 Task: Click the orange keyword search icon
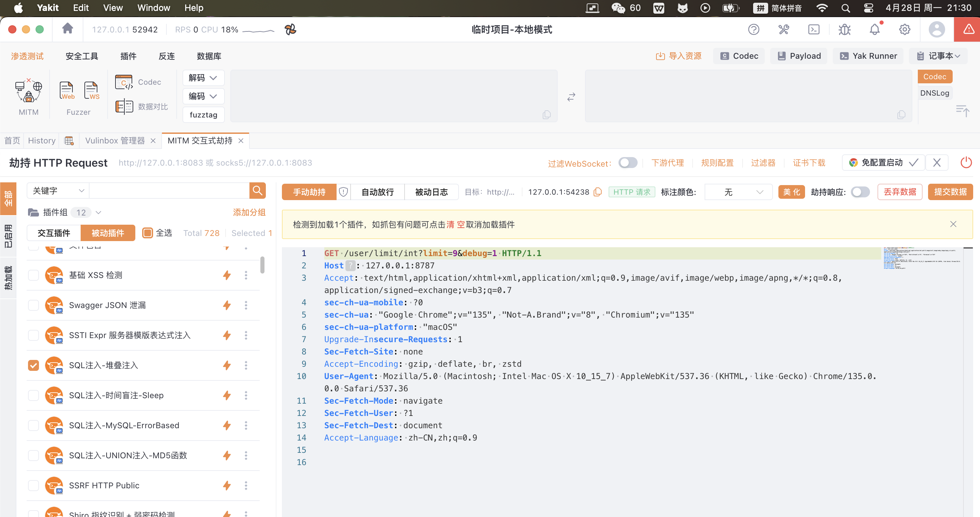coord(258,191)
